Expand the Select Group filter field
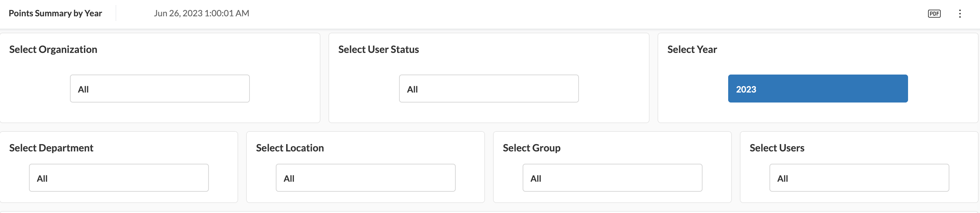The image size is (980, 213). [x=613, y=178]
